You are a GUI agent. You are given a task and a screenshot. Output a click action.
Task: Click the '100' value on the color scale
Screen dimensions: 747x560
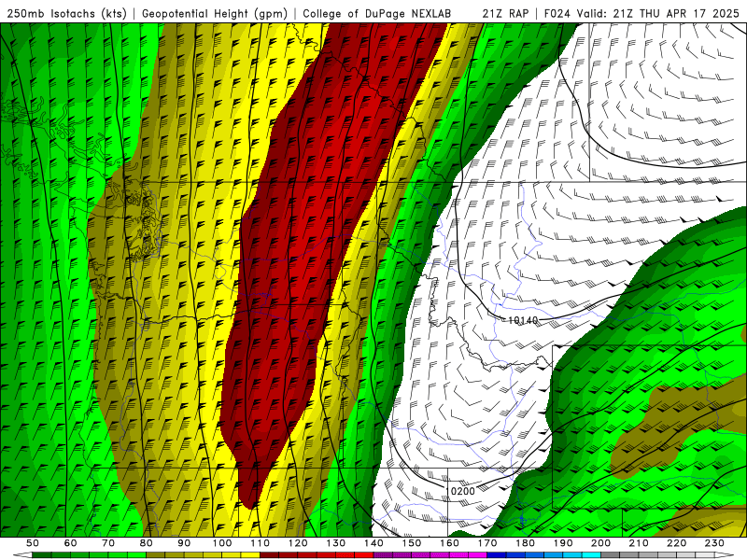click(222, 543)
